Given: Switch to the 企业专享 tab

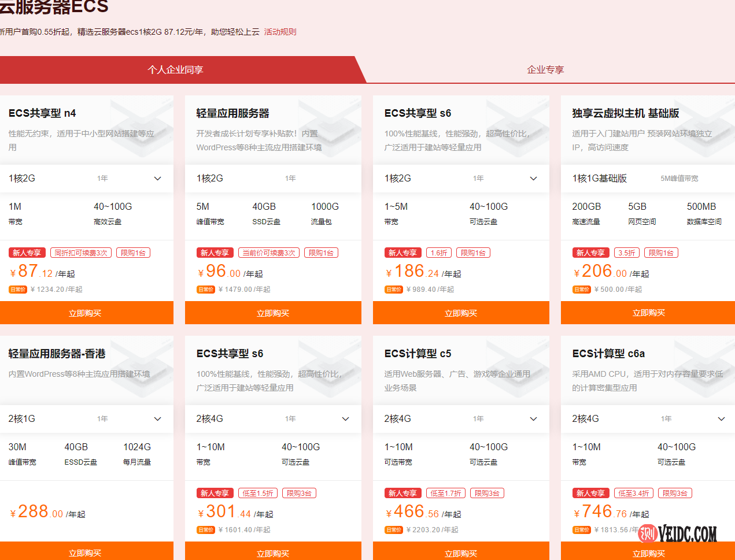Looking at the screenshot, I should pyautogui.click(x=544, y=69).
